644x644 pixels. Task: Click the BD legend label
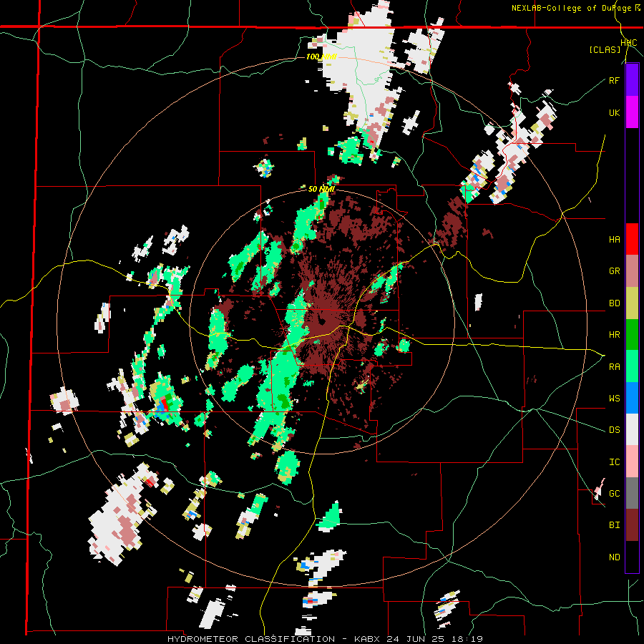614,303
